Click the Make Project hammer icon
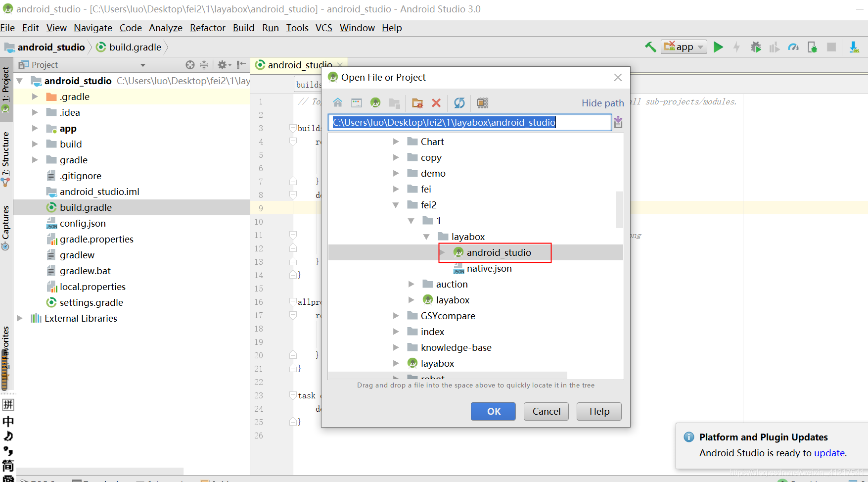Screen dimensions: 868x482 [650, 47]
